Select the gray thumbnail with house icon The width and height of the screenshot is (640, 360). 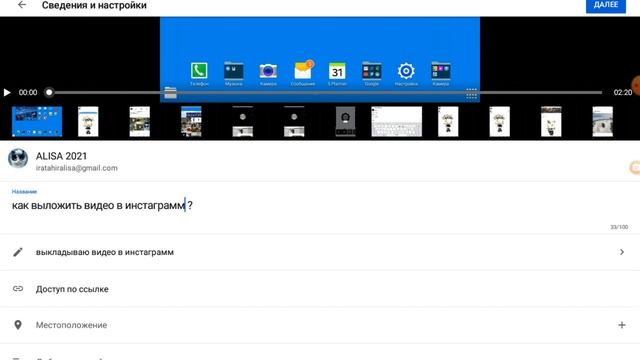[x=345, y=121]
